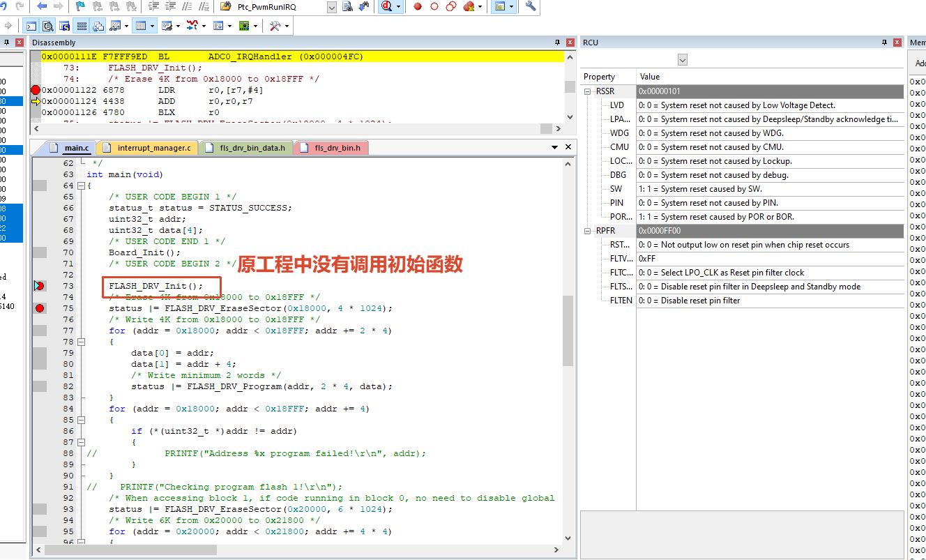Open the Serial windows button
This screenshot has height=560, width=926.
pyautogui.click(x=167, y=26)
